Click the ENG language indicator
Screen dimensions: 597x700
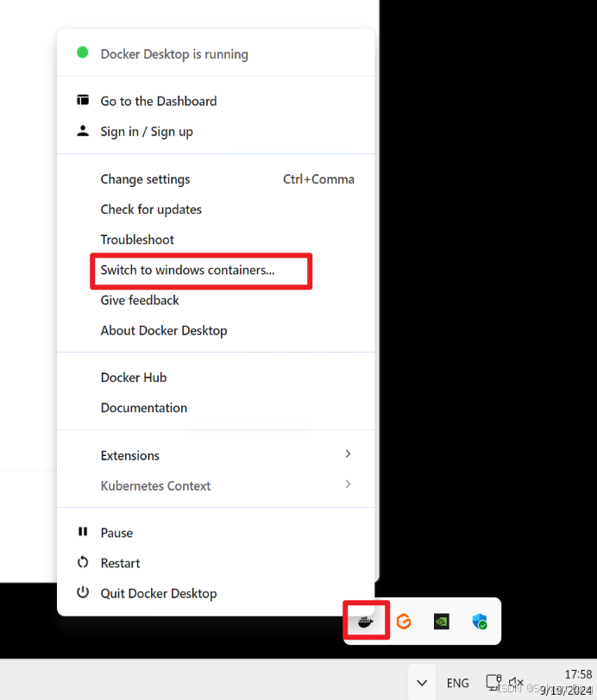coord(457,683)
